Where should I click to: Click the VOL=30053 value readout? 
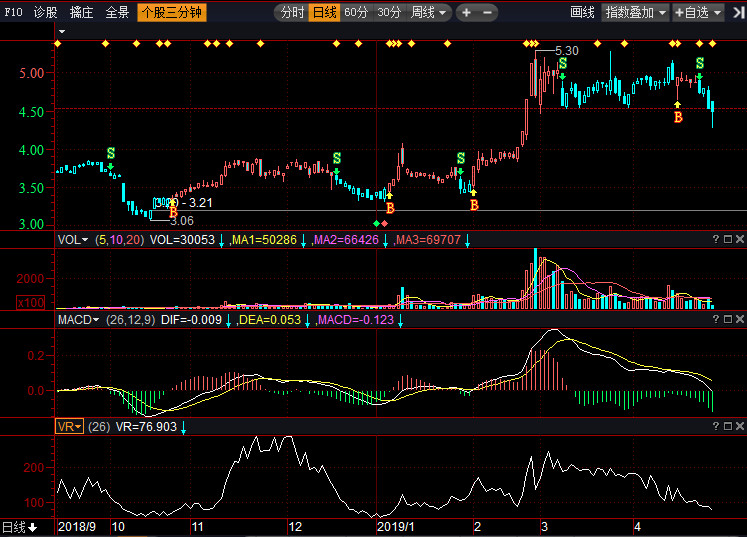click(182, 240)
